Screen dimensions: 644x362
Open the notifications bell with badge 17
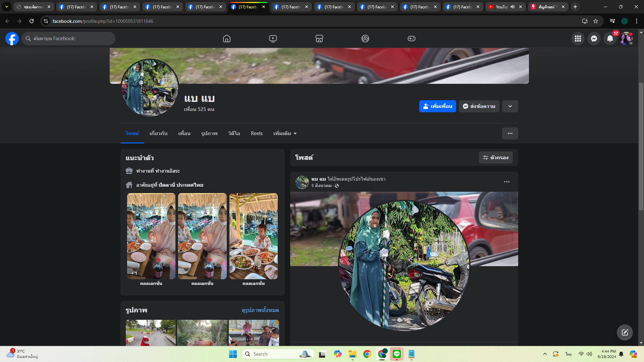610,39
